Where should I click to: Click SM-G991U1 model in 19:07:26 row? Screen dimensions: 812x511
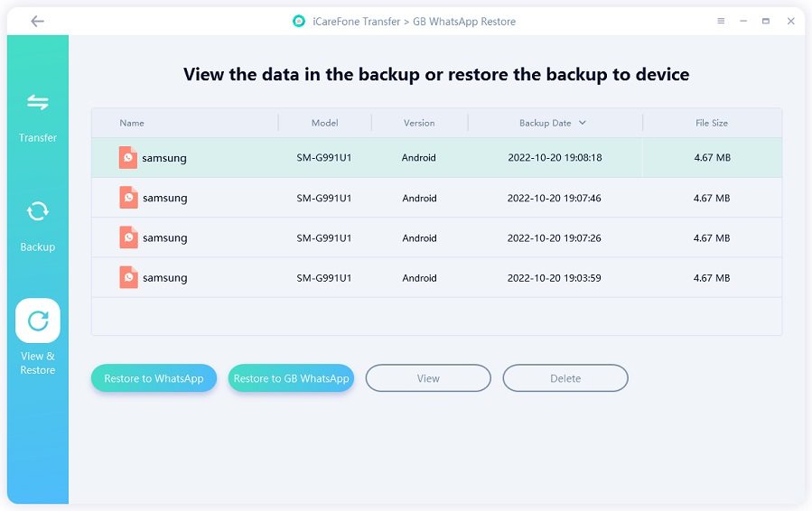324,237
